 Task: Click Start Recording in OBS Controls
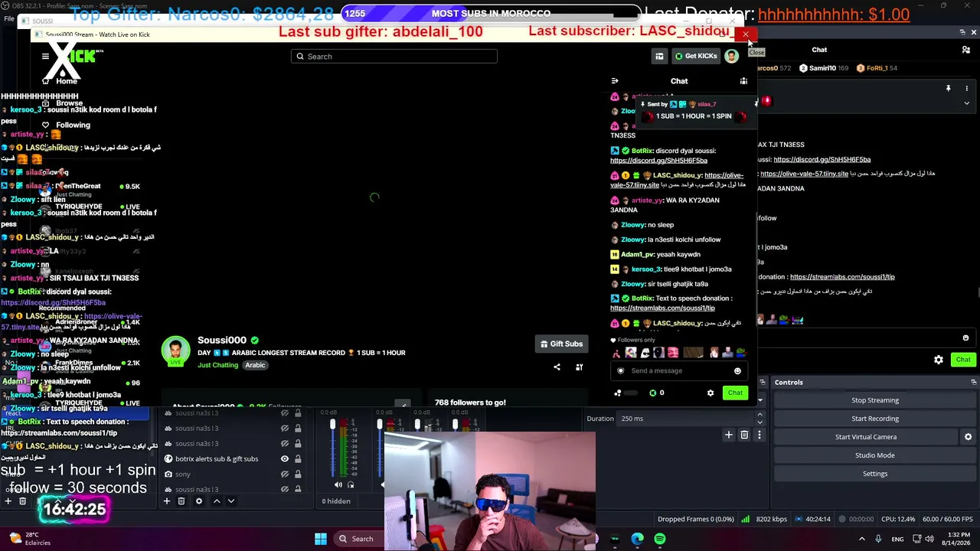click(x=875, y=419)
